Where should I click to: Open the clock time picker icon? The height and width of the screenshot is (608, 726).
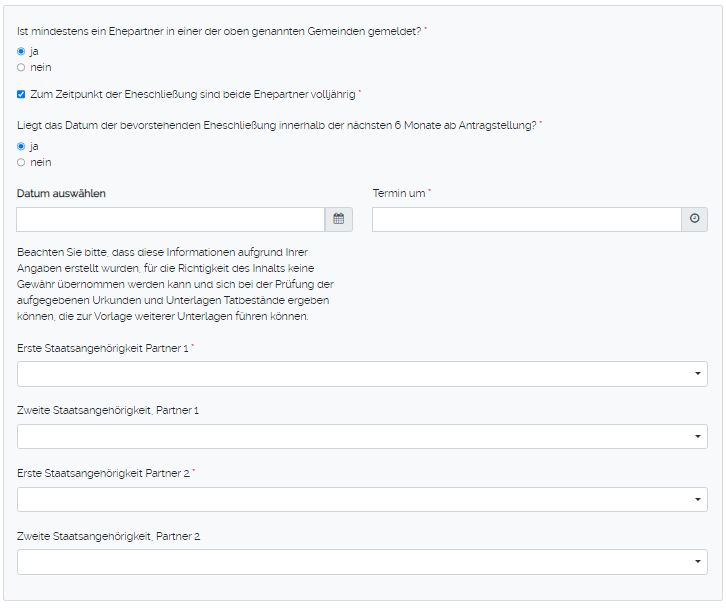click(694, 219)
